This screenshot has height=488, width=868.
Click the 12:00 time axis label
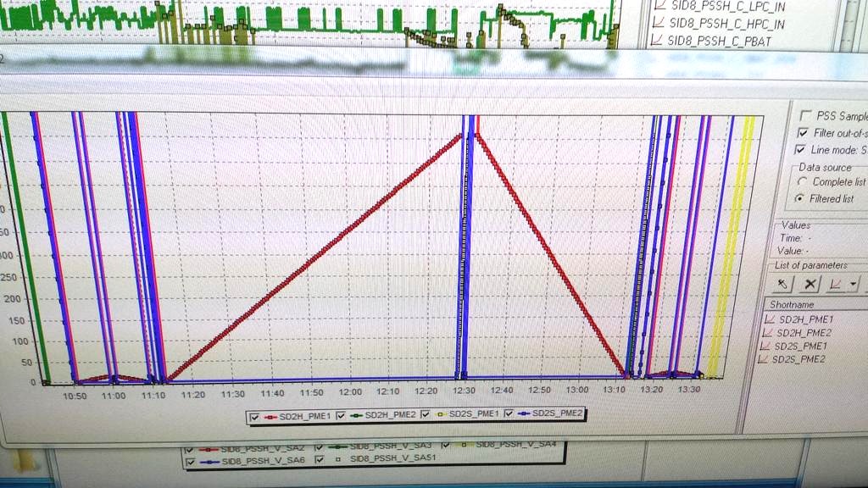click(350, 391)
